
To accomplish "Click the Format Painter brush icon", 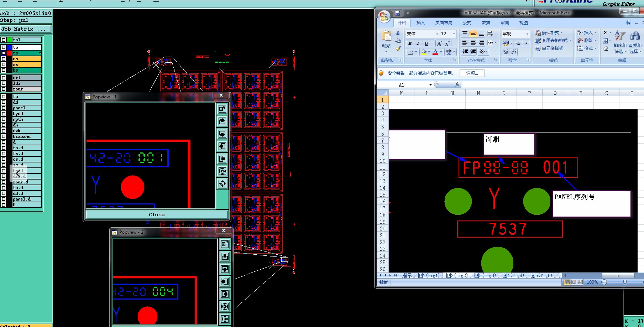I will pos(398,48).
